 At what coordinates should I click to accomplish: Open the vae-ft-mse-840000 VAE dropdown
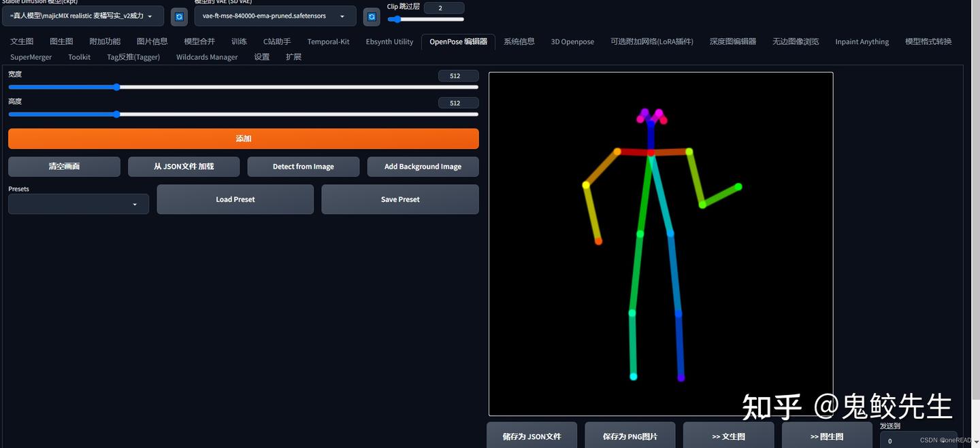pos(275,16)
